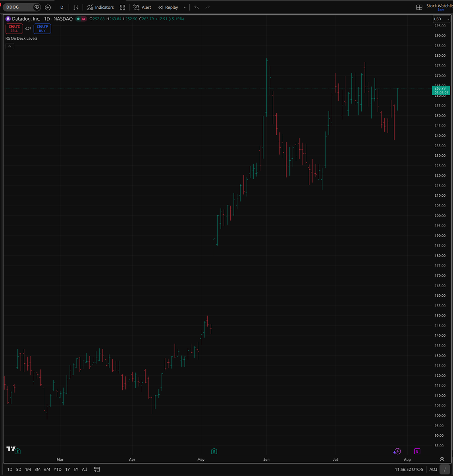Click the earnings E marker near February
453x476 pixels.
[17, 451]
